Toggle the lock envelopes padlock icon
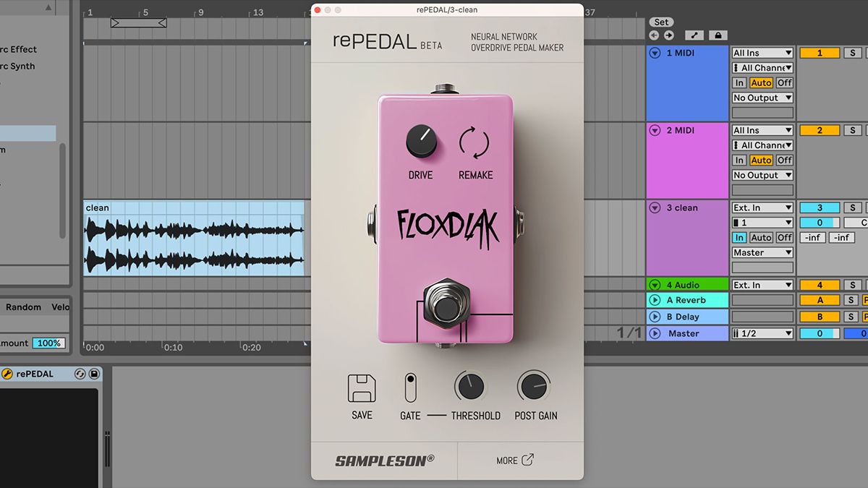 pyautogui.click(x=718, y=35)
